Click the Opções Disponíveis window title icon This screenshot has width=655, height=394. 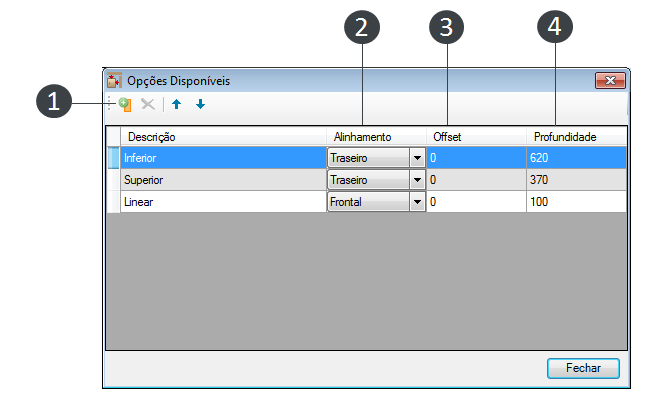coord(114,80)
